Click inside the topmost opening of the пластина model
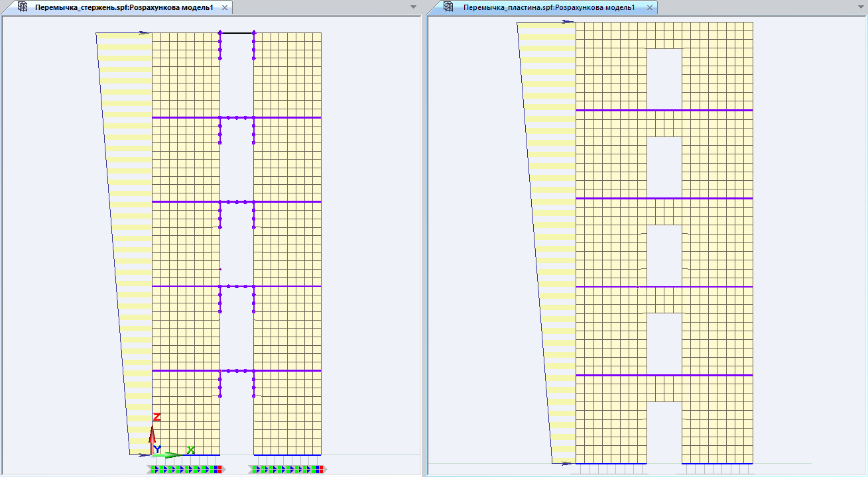868x477 pixels. coord(664,79)
